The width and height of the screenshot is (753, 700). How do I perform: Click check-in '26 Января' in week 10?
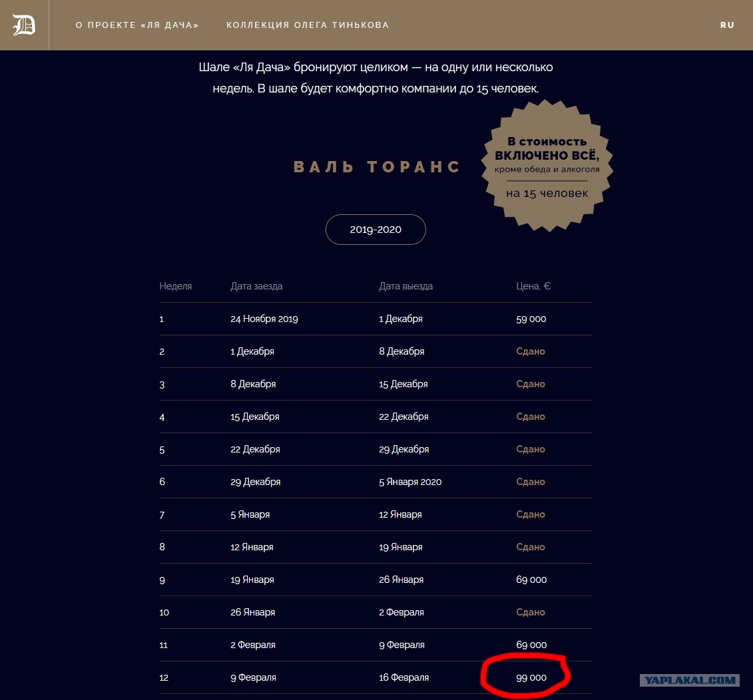tap(252, 613)
